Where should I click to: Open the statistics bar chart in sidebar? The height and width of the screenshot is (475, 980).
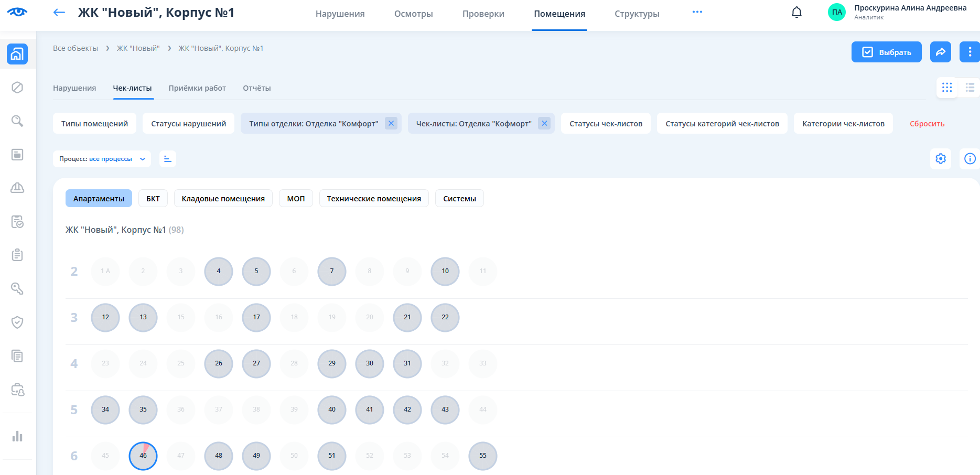17,436
